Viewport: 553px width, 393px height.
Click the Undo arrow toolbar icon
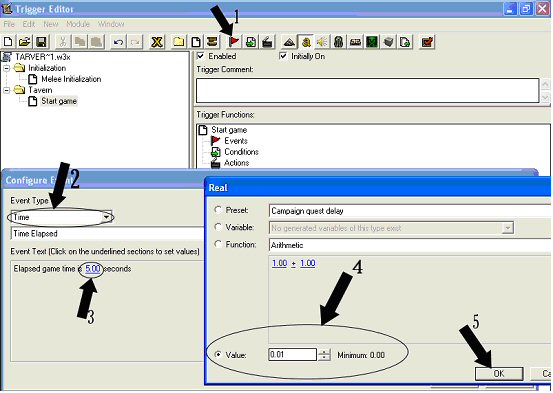[118, 42]
